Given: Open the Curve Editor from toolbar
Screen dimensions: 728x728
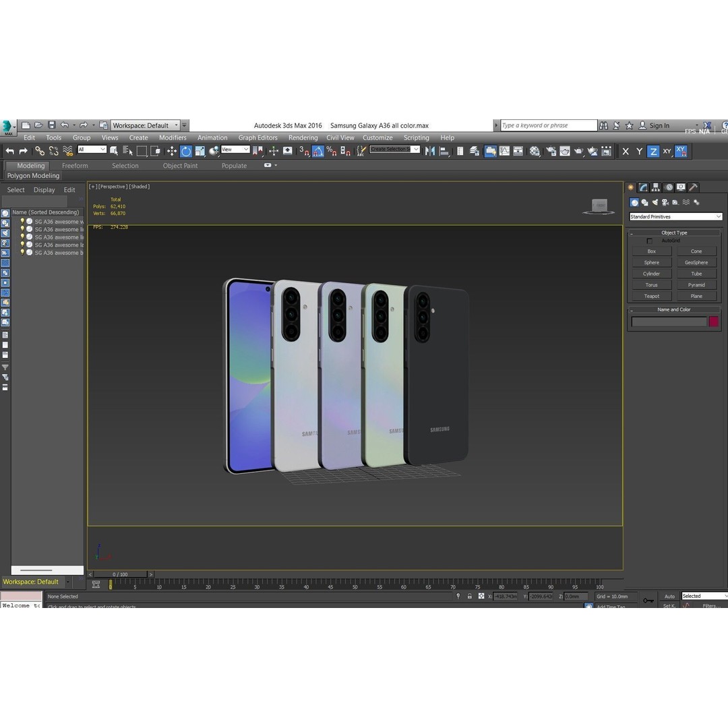Looking at the screenshot, I should click(x=504, y=151).
